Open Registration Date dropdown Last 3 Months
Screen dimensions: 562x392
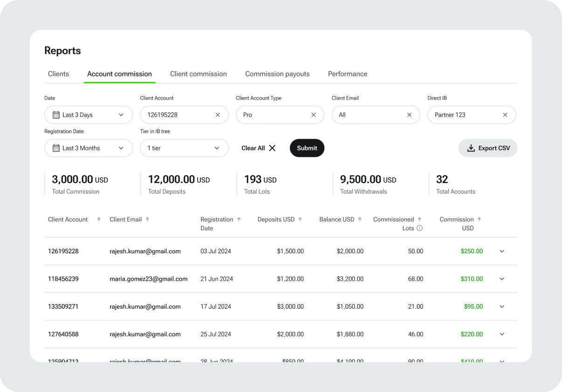89,148
